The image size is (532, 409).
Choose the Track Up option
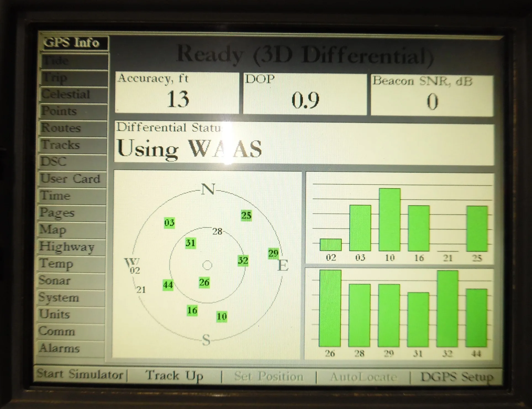(x=174, y=376)
